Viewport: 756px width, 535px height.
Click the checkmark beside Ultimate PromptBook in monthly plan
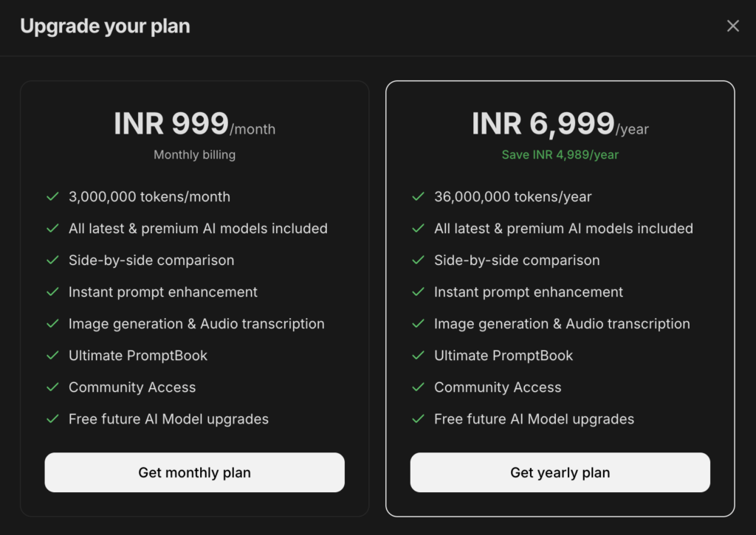point(52,355)
